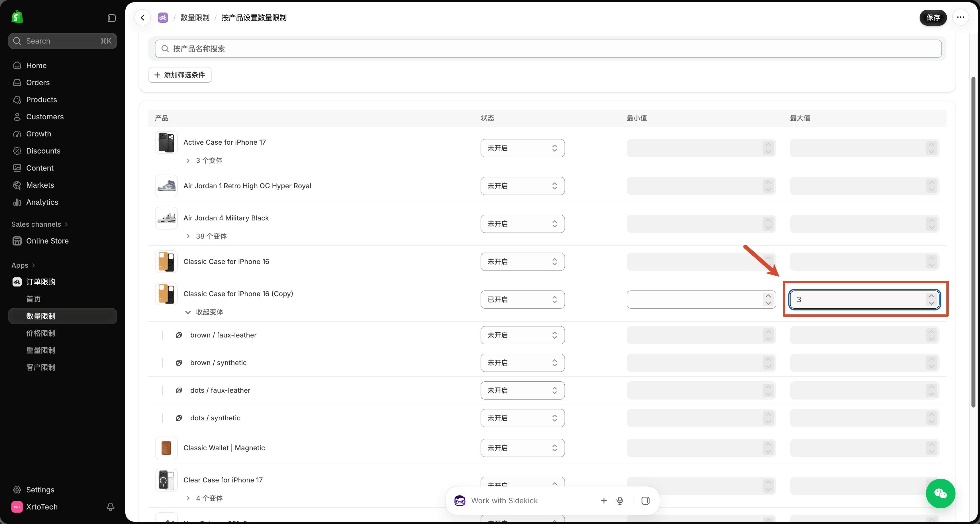Collapse variants via 收起变体

[x=204, y=312]
